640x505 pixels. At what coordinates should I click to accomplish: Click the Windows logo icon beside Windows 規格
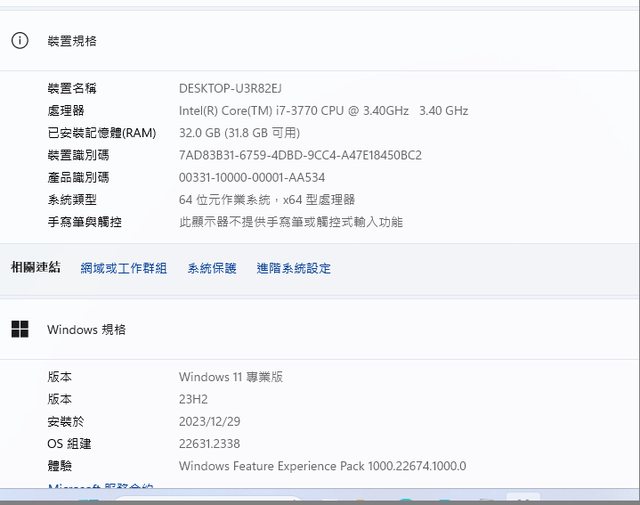tap(20, 329)
